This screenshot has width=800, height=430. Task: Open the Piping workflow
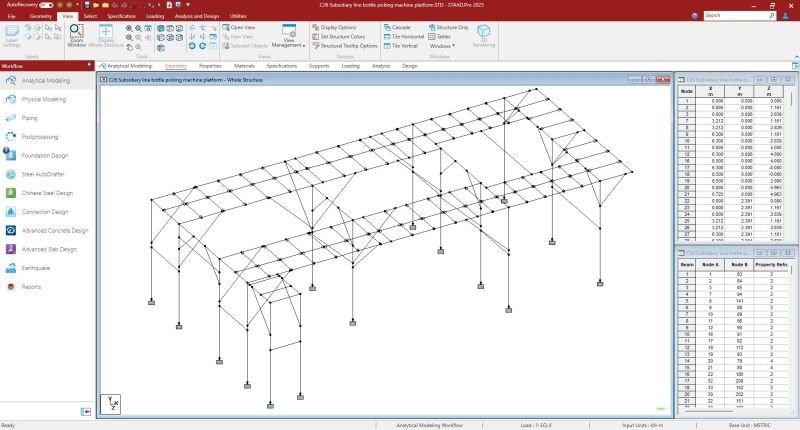pyautogui.click(x=47, y=118)
